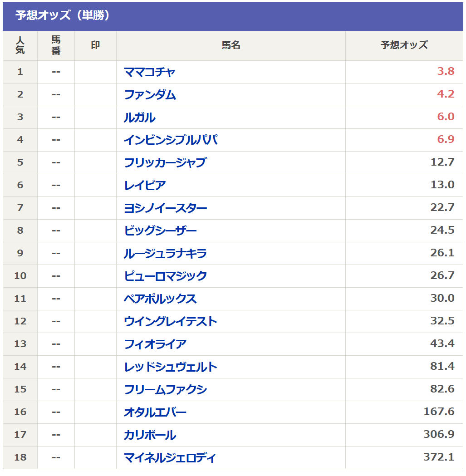Click the マイネルジェロディ horse name
The image size is (466, 476).
(170, 458)
